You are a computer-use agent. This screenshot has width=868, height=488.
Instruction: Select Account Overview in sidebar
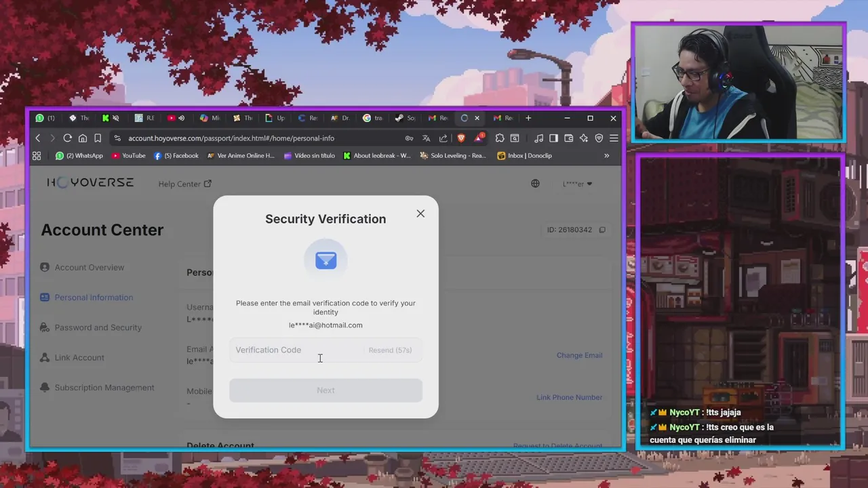pyautogui.click(x=82, y=267)
